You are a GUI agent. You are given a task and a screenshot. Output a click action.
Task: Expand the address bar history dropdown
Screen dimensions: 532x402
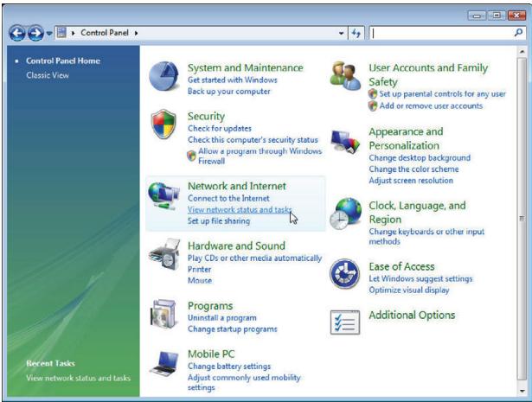pos(341,33)
